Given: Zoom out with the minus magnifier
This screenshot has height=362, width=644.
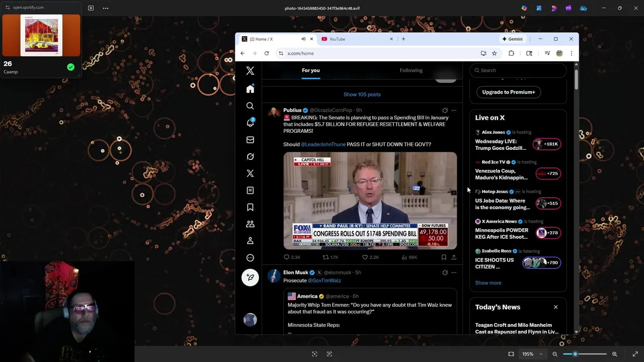Looking at the screenshot, I should (555, 354).
